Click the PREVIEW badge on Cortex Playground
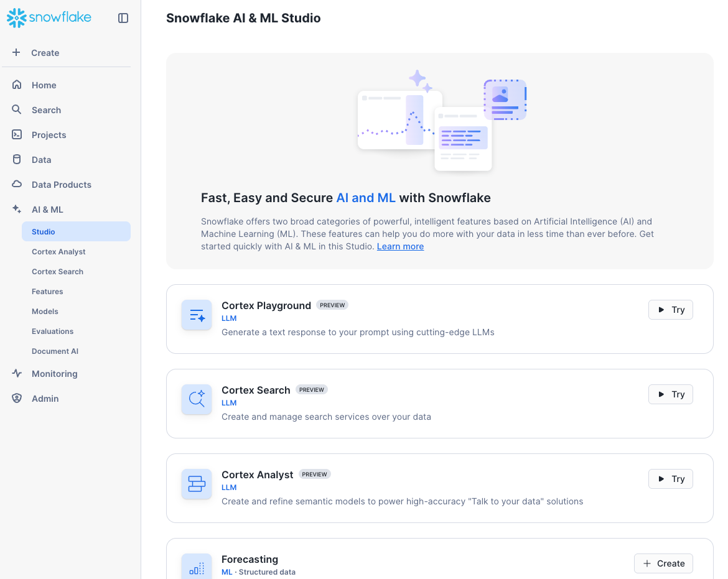The image size is (728, 579). click(332, 305)
